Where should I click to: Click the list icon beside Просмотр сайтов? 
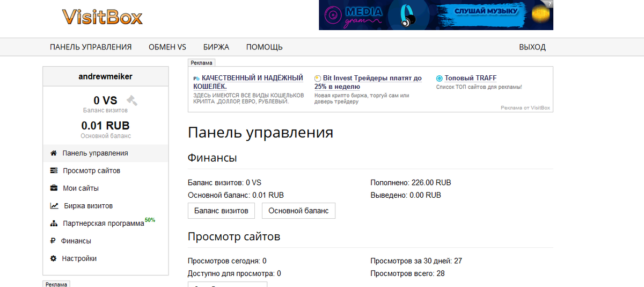pos(54,171)
